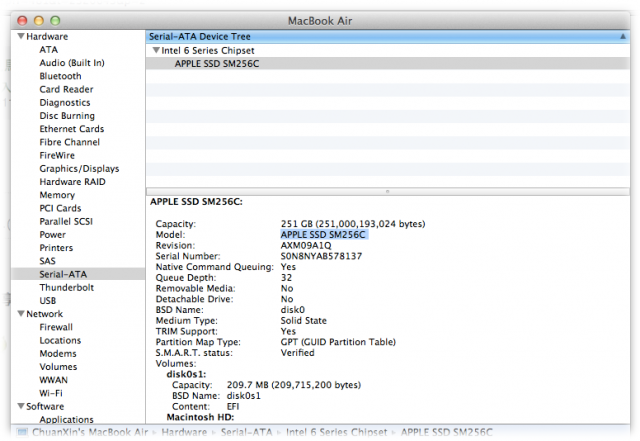Click Macintosh HD volume heading

[200, 417]
